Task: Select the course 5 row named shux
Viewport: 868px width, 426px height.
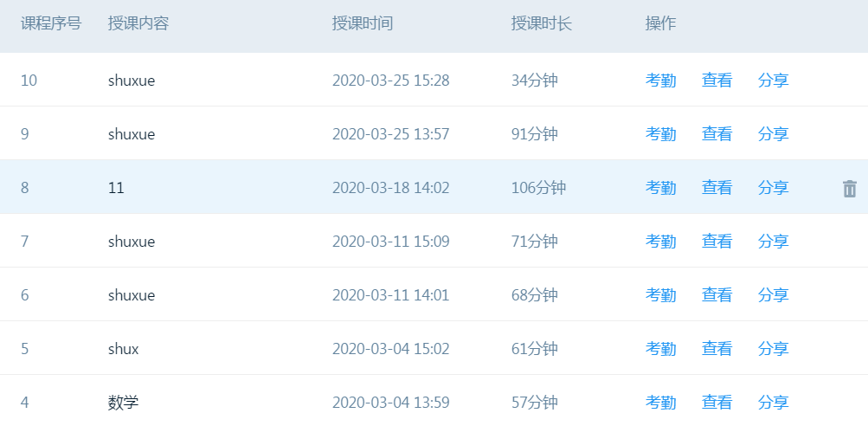Action: point(124,349)
